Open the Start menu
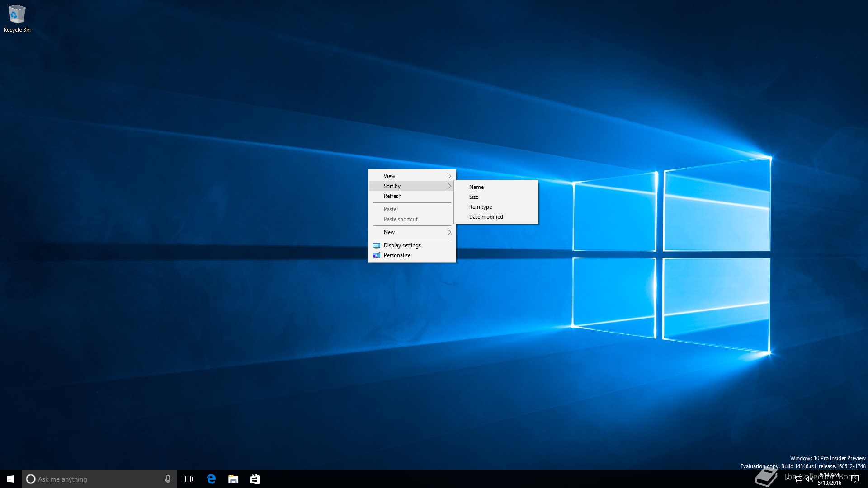Image resolution: width=868 pixels, height=488 pixels. 11,479
